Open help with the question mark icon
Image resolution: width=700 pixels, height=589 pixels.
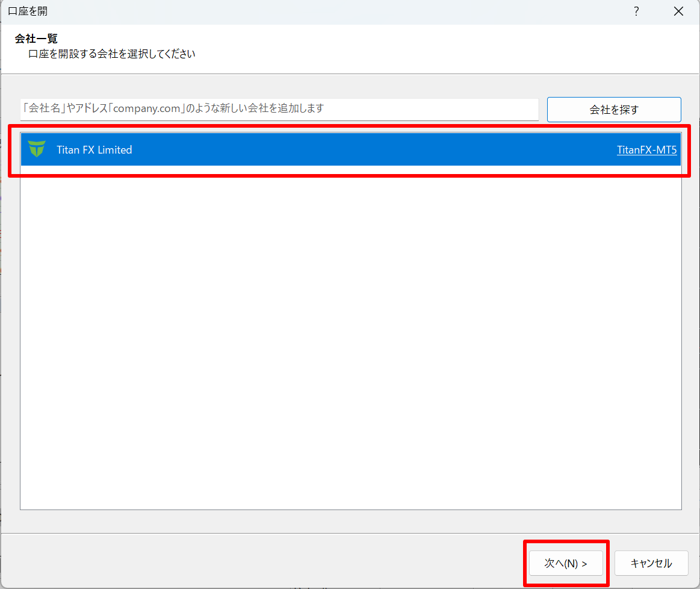[x=636, y=11]
